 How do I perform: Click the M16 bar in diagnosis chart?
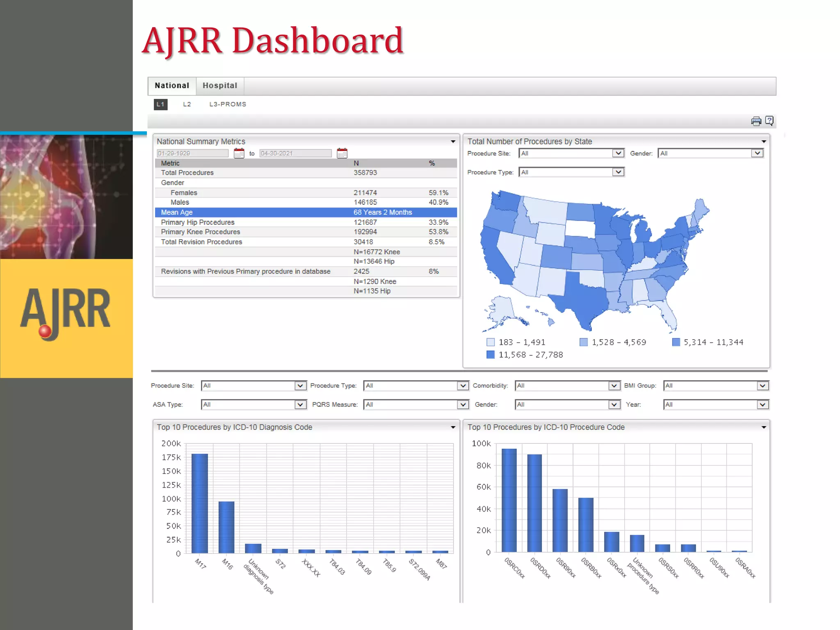[x=226, y=527]
